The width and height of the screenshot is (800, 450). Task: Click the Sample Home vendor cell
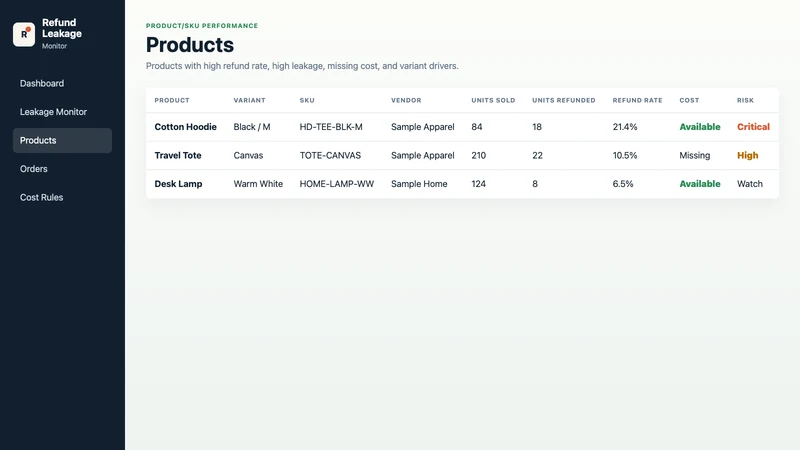coord(419,184)
